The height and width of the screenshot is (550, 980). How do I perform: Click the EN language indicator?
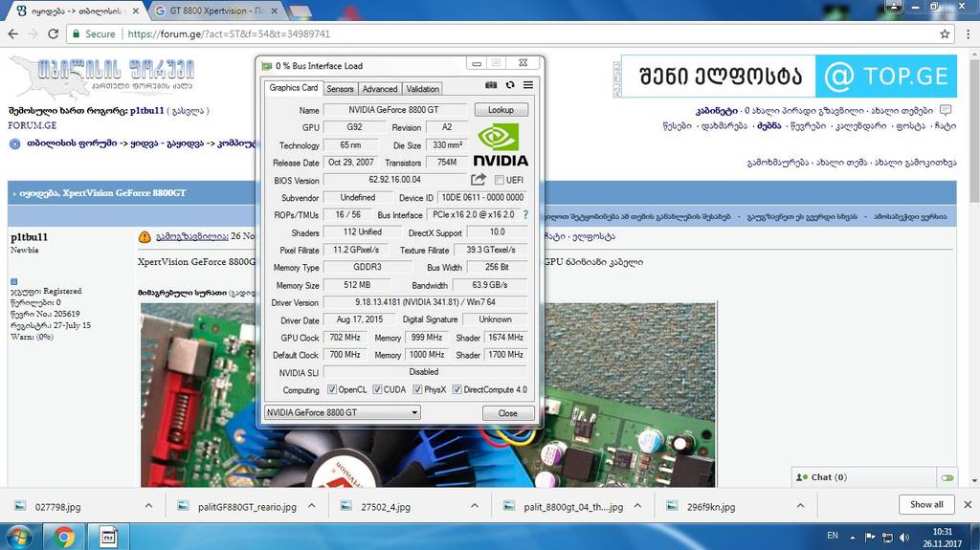(832, 535)
